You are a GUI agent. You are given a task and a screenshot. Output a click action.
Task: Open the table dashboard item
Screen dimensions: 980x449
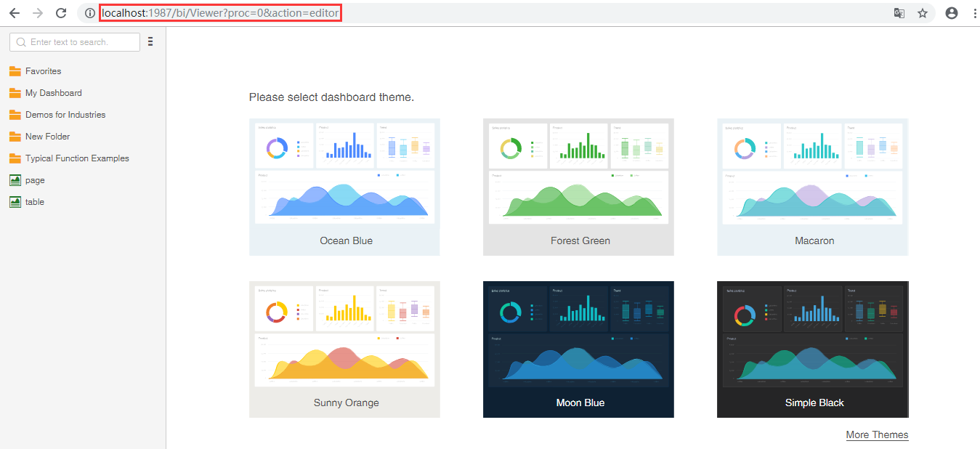[x=34, y=202]
